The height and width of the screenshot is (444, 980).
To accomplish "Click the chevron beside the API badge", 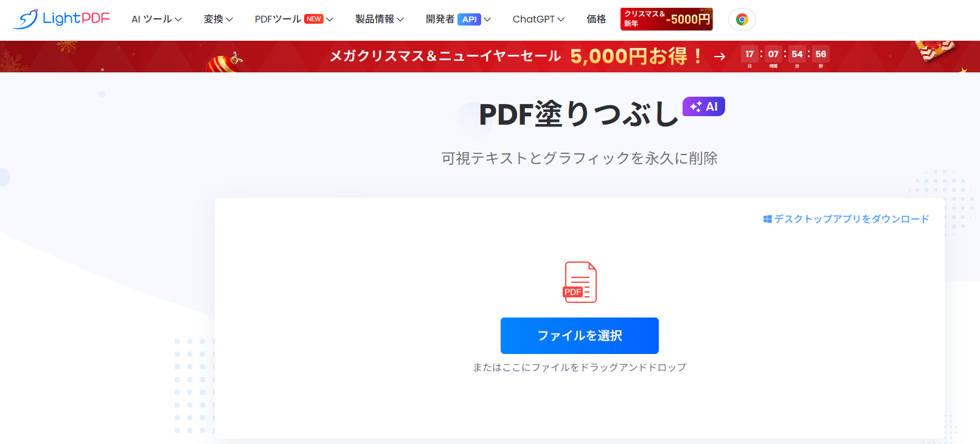I will point(487,19).
